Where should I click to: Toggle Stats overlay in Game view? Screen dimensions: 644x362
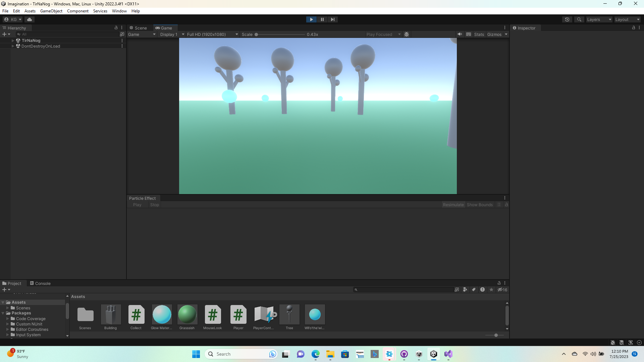479,34
